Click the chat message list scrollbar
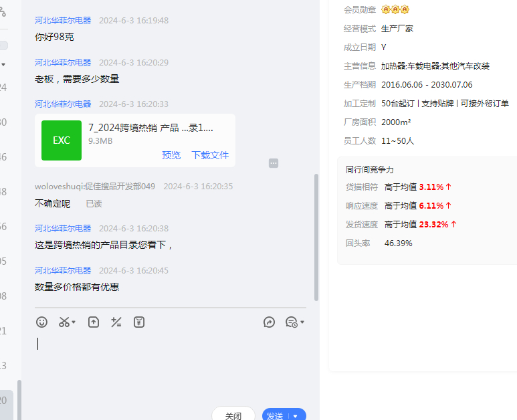The width and height of the screenshot is (517, 420). pos(316,237)
